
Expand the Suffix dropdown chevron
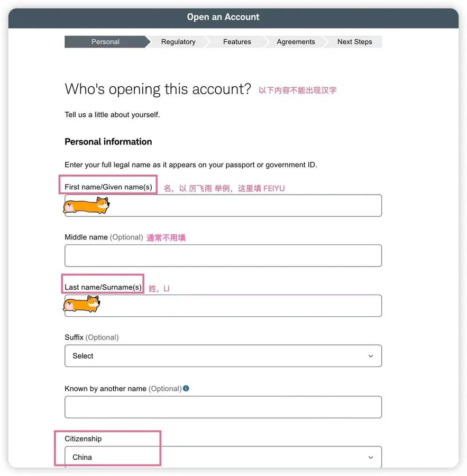pos(370,356)
